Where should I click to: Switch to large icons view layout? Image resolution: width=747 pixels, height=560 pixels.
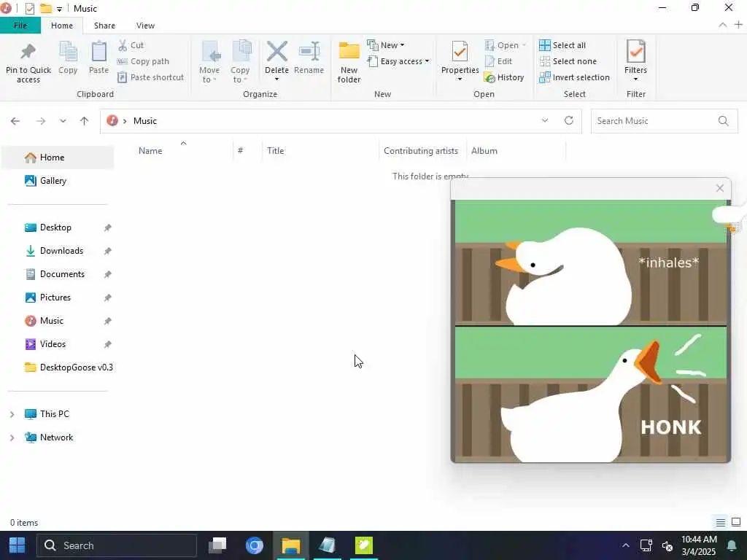[736, 522]
